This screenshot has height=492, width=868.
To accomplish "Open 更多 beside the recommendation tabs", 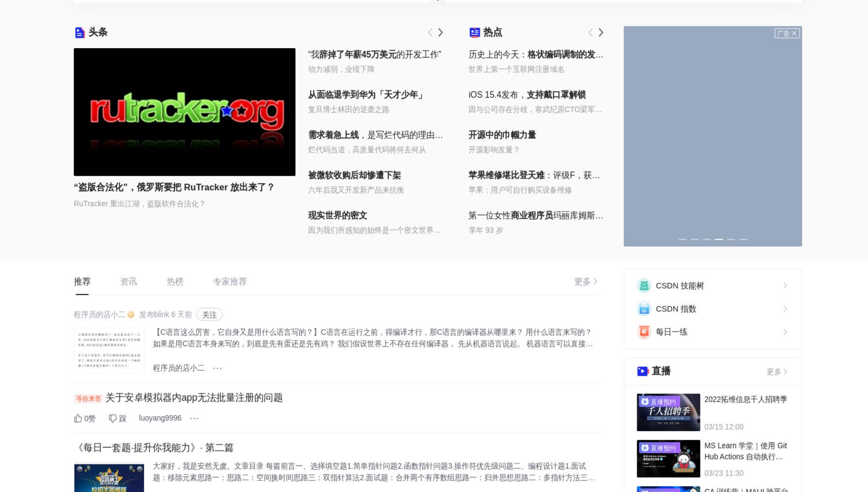I will click(x=586, y=281).
